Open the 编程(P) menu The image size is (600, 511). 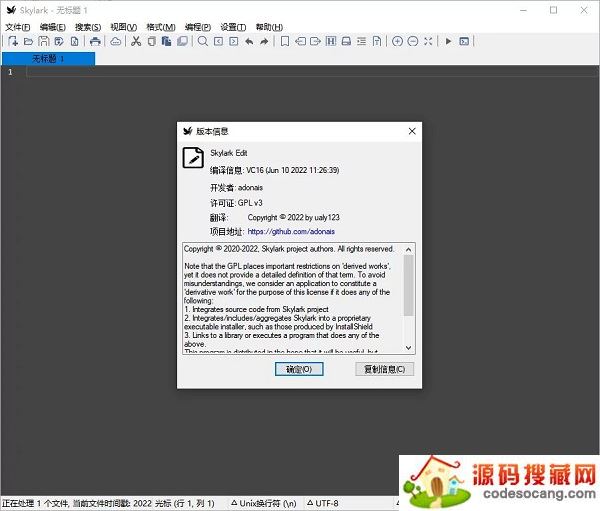pyautogui.click(x=198, y=26)
